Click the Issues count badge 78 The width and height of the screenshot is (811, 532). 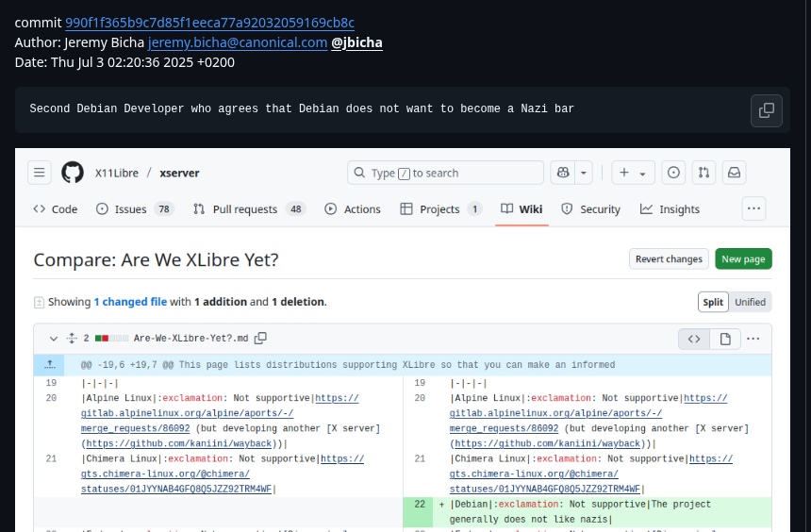(x=164, y=209)
